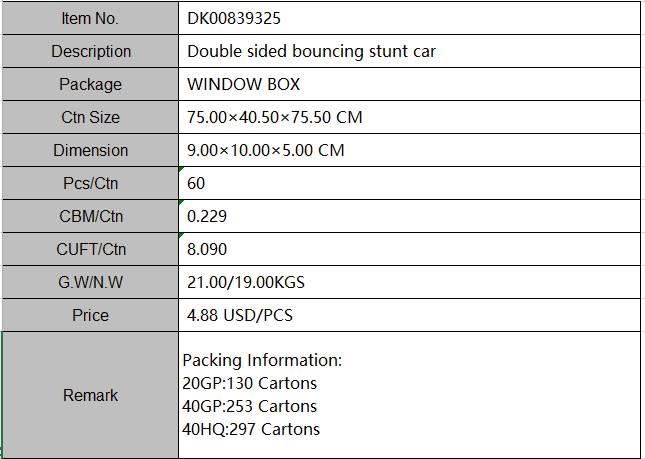Click the WINDOW BOX value cell
This screenshot has width=645, height=459.
pos(410,84)
